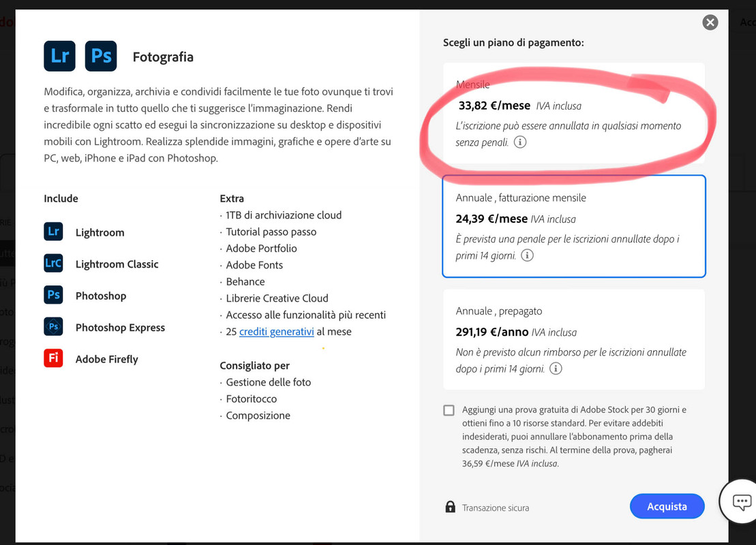Screen dimensions: 756x545
Task: Click Librerie Creative Cloud text
Action: tap(277, 298)
